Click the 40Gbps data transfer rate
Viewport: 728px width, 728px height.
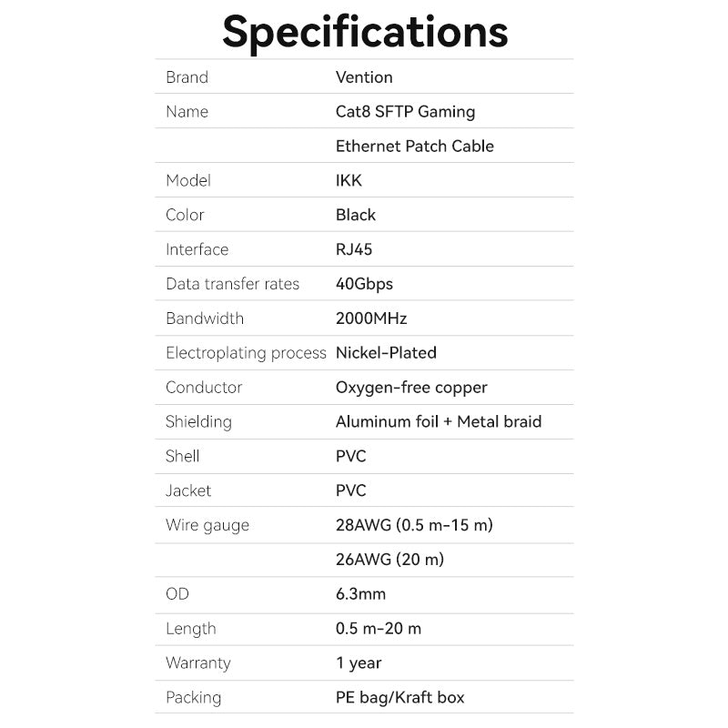364,284
